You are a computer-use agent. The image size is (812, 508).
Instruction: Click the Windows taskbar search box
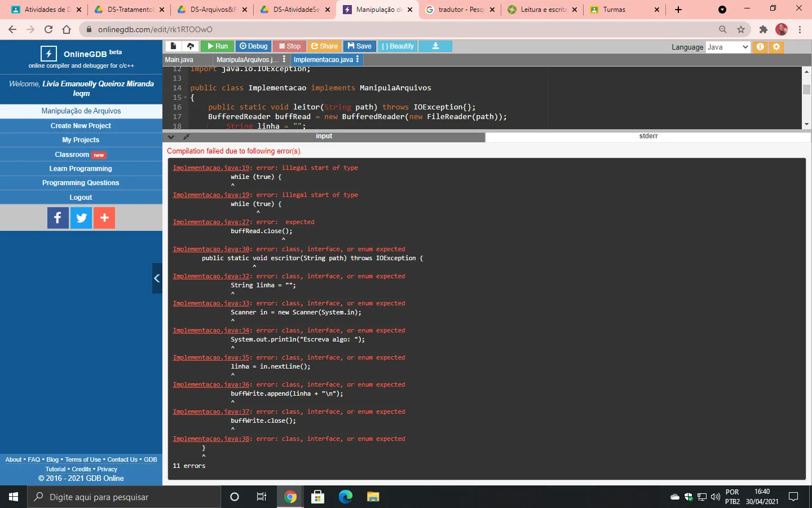pyautogui.click(x=124, y=497)
